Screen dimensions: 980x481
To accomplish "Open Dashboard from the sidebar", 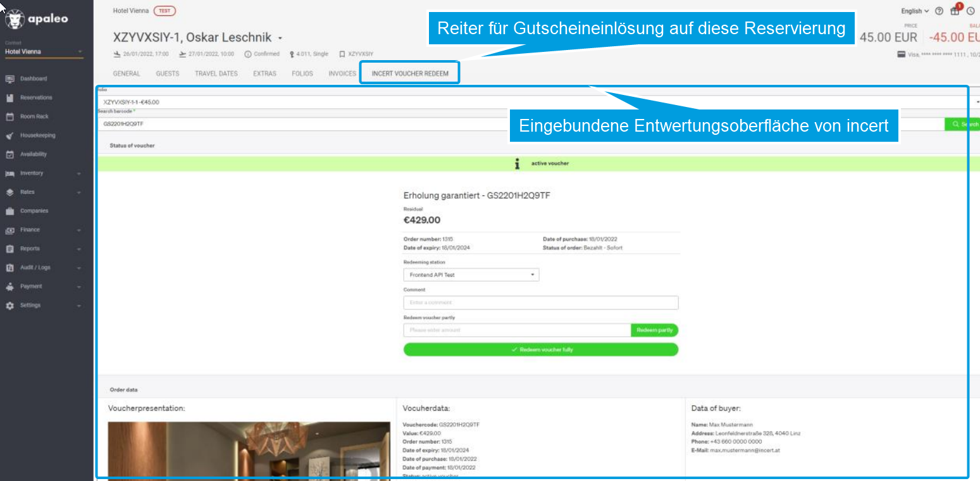I will 34,78.
